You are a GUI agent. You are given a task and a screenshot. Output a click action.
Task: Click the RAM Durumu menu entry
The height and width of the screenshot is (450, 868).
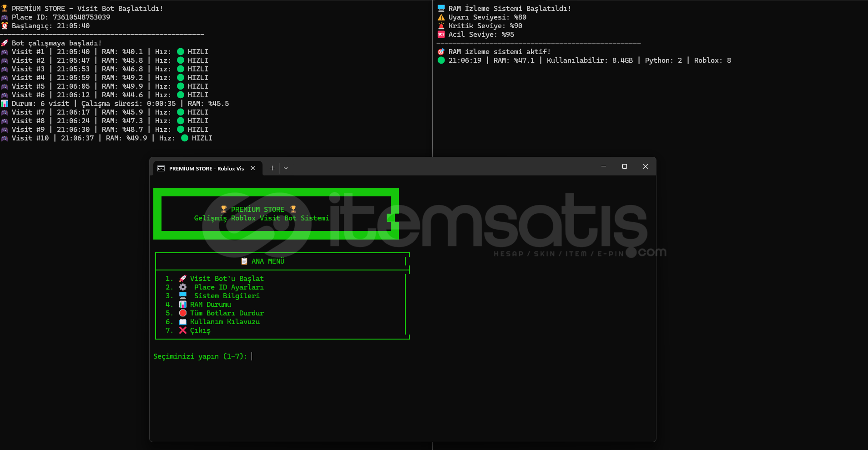(211, 305)
